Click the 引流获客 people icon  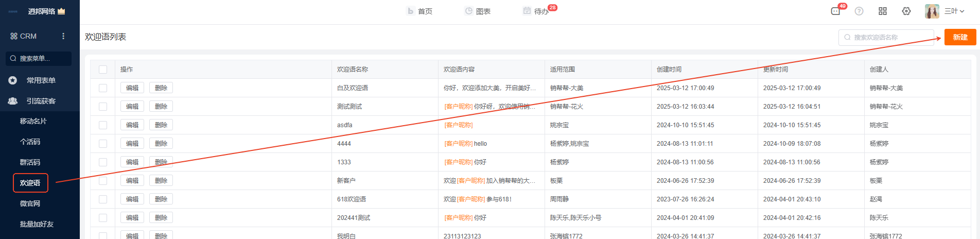click(x=13, y=101)
